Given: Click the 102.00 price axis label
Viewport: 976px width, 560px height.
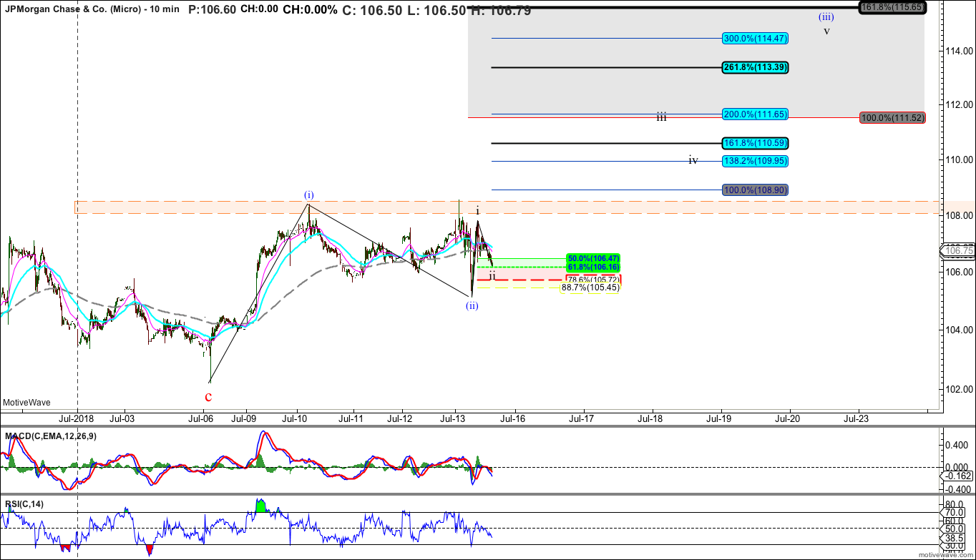Looking at the screenshot, I should coord(959,390).
